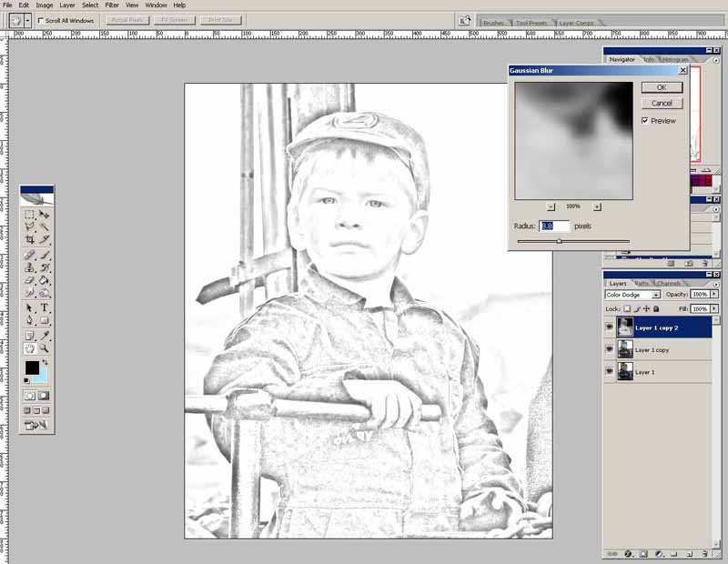Select the Move tool
728x564 pixels.
(x=44, y=215)
